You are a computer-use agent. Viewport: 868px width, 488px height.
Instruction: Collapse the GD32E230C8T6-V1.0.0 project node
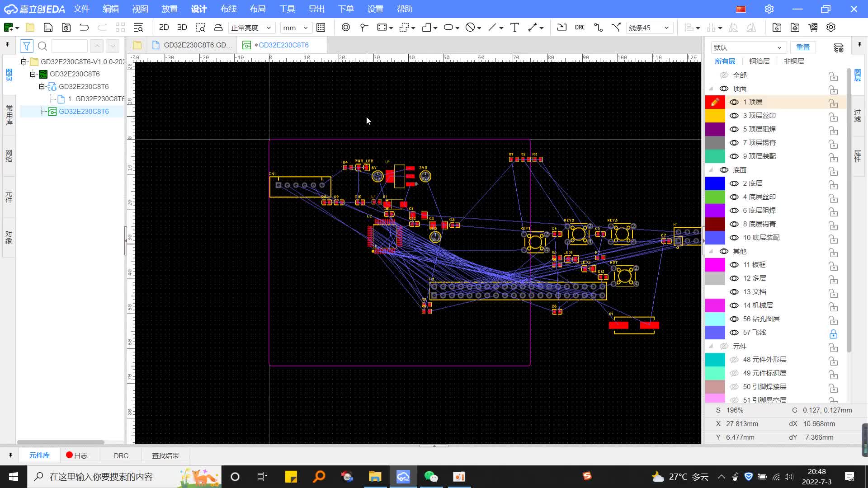(x=24, y=61)
